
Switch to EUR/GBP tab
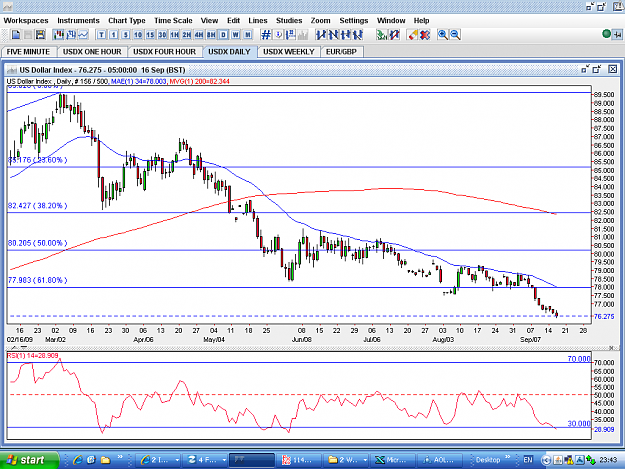(342, 52)
